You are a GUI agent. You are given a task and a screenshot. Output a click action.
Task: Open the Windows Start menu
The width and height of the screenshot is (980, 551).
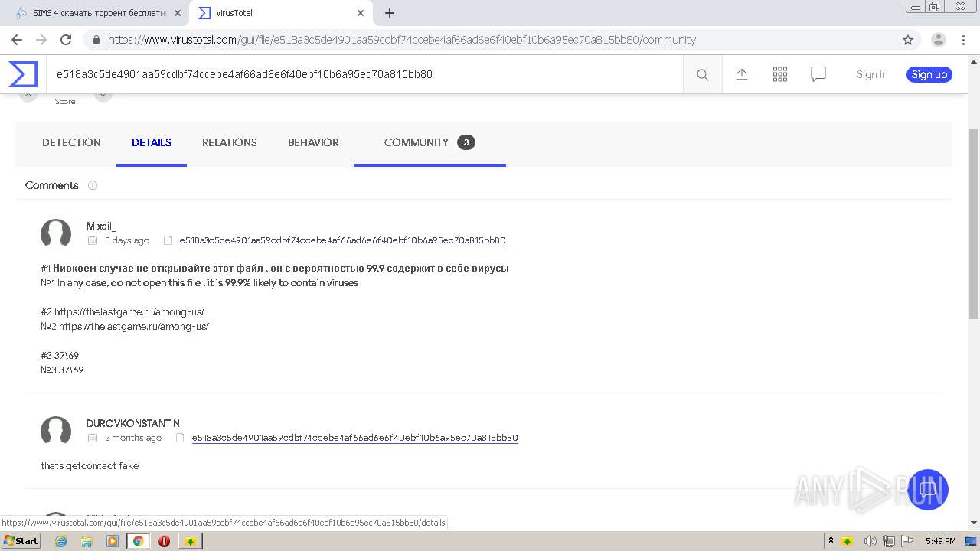point(21,541)
